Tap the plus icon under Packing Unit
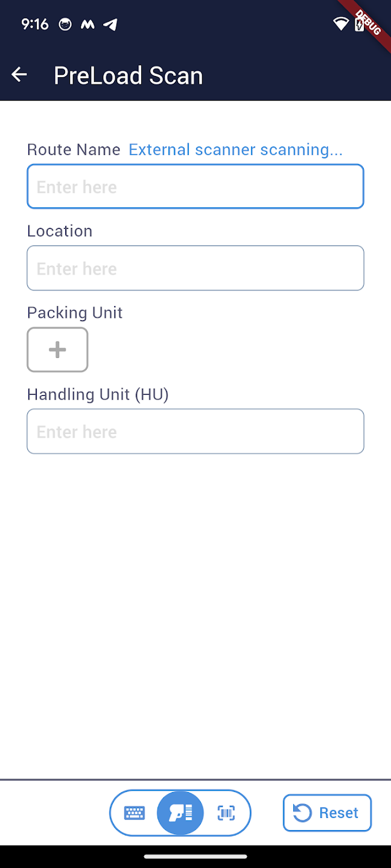 (x=57, y=350)
